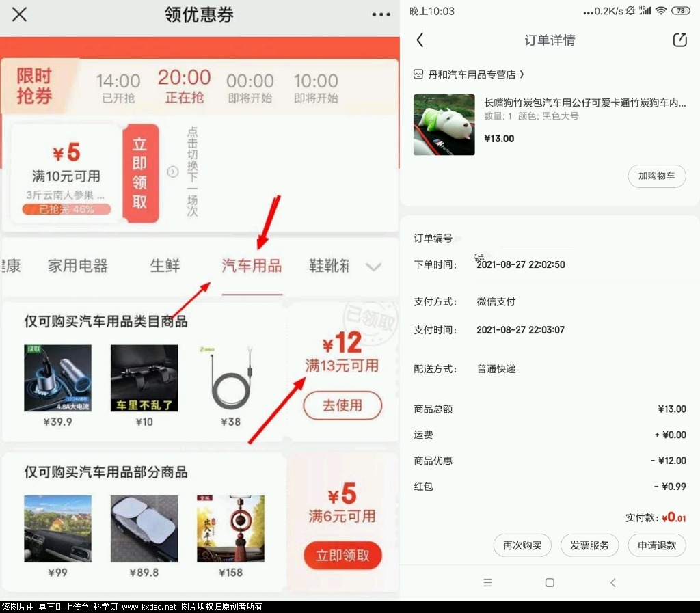Switch to the 生鲜 category tab

165,266
